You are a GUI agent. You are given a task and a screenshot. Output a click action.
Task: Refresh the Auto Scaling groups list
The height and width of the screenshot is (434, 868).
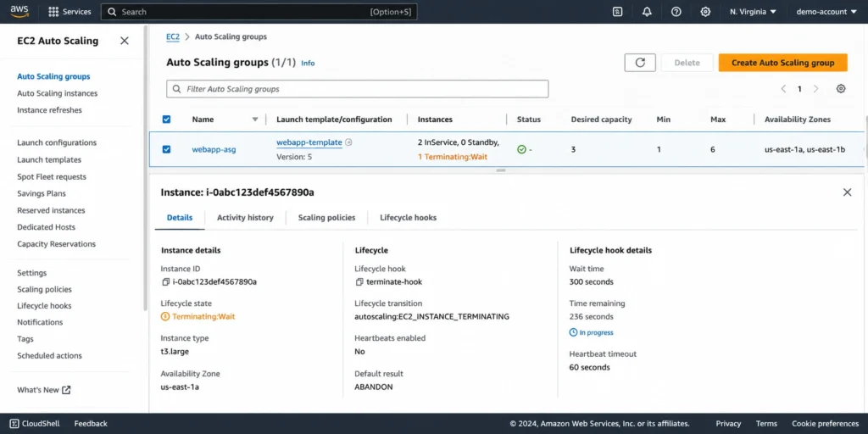640,63
